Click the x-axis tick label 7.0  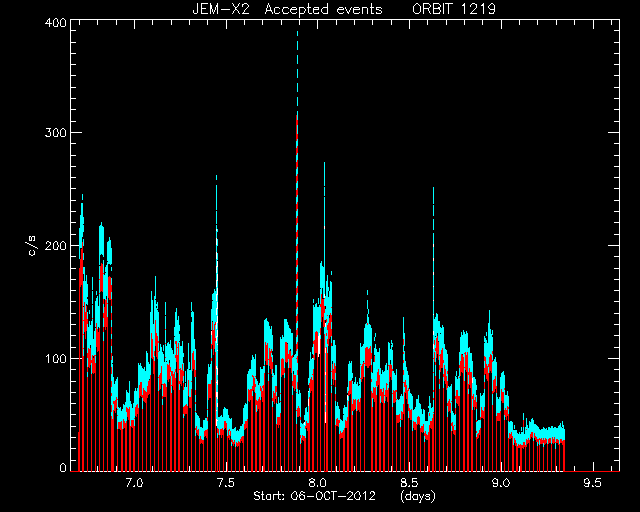pos(134,483)
